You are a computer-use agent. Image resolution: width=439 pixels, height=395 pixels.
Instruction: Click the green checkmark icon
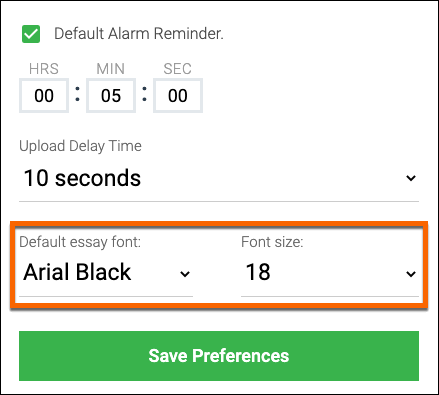pyautogui.click(x=31, y=34)
